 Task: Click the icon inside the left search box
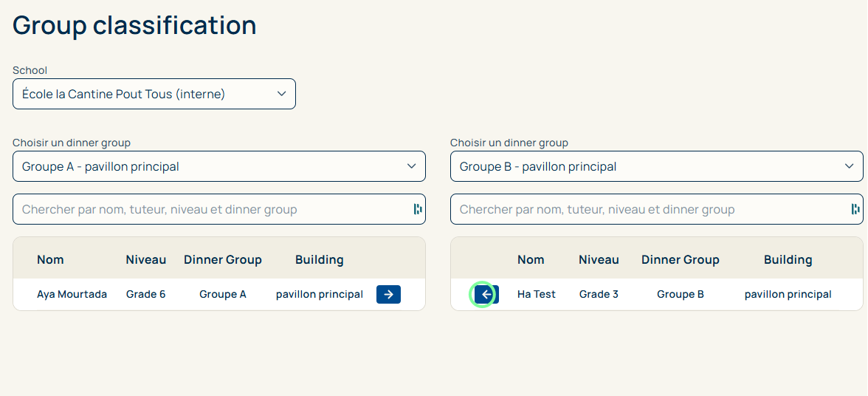tap(417, 209)
